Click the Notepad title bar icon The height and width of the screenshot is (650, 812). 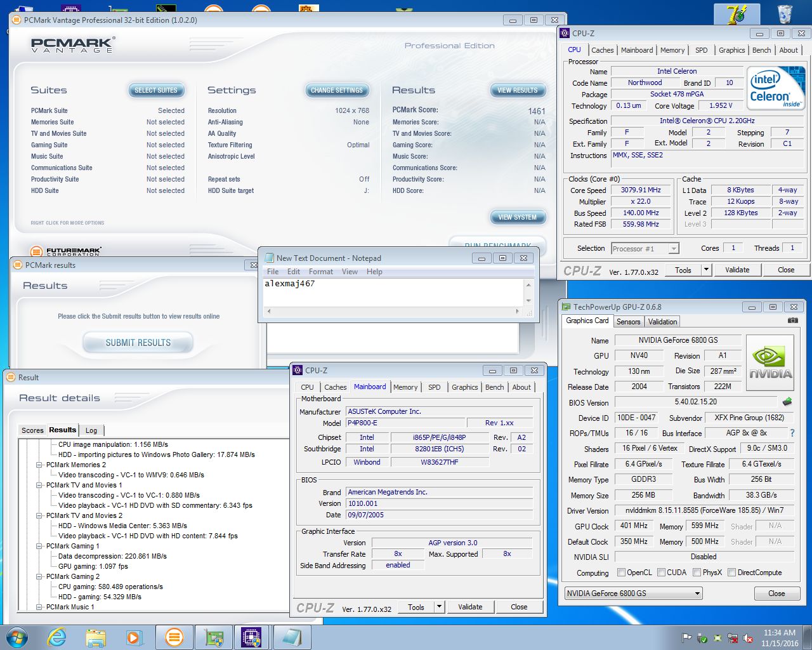tap(269, 258)
